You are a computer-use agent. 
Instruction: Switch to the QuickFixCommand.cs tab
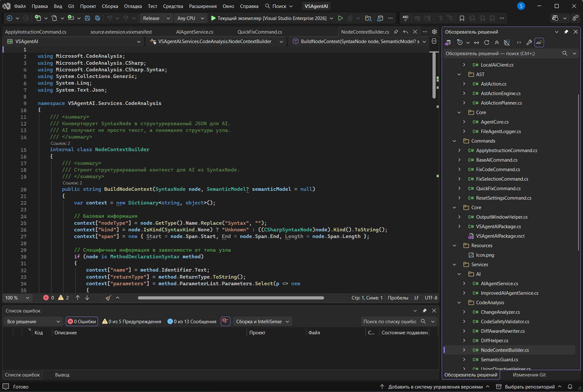tap(259, 32)
